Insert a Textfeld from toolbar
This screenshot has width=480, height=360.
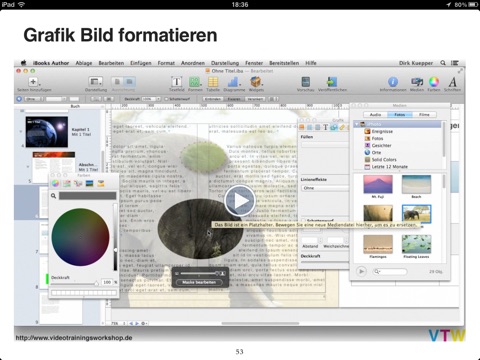(x=176, y=82)
